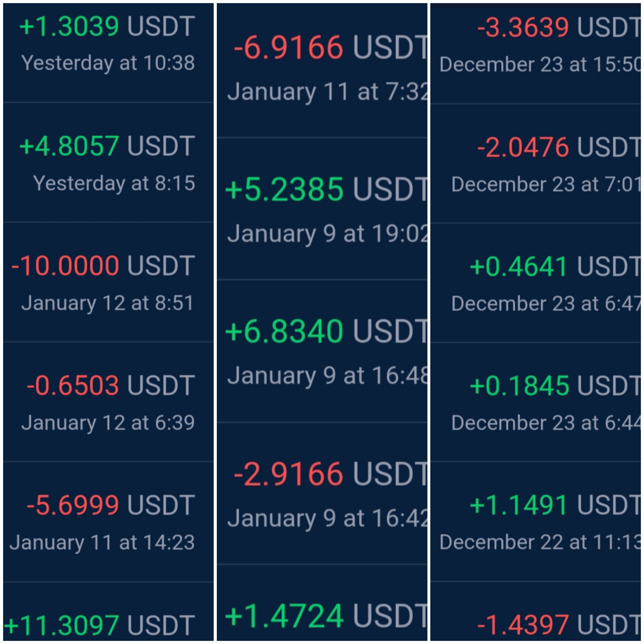Tap the +5.2385 USDT January 9 entry
This screenshot has height=644, width=644.
coord(322,208)
